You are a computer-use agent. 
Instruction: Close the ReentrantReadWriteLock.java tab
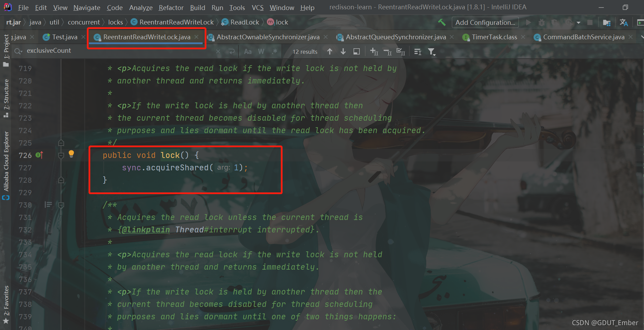pyautogui.click(x=196, y=37)
